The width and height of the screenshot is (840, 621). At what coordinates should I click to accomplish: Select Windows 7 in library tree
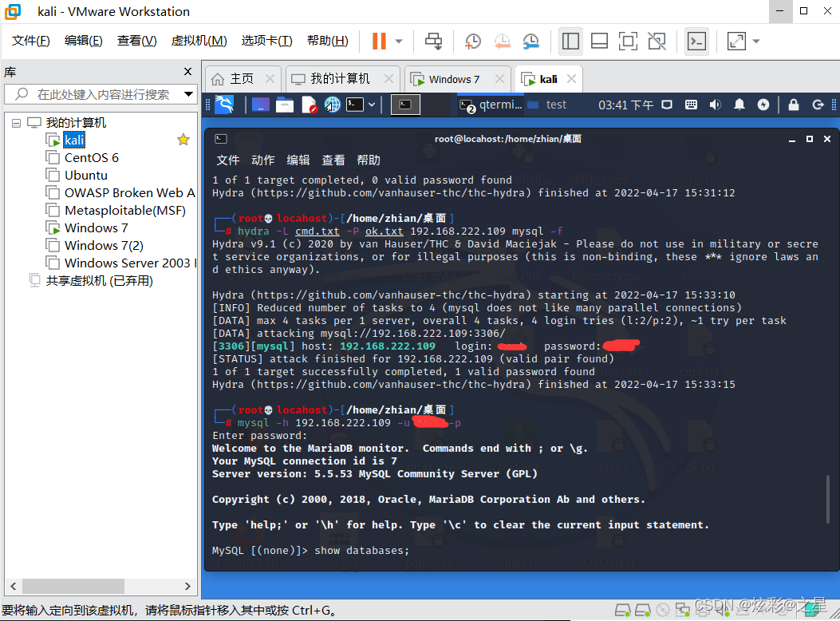pyautogui.click(x=96, y=228)
